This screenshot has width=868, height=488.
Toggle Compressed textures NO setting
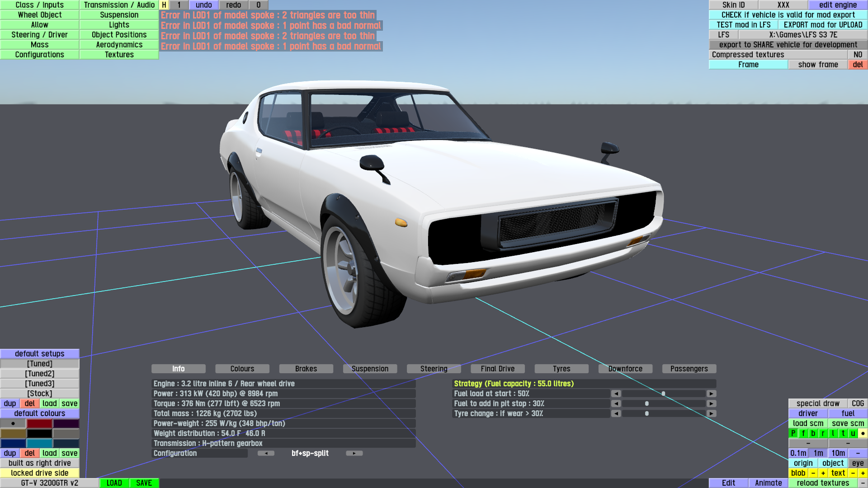pyautogui.click(x=858, y=55)
